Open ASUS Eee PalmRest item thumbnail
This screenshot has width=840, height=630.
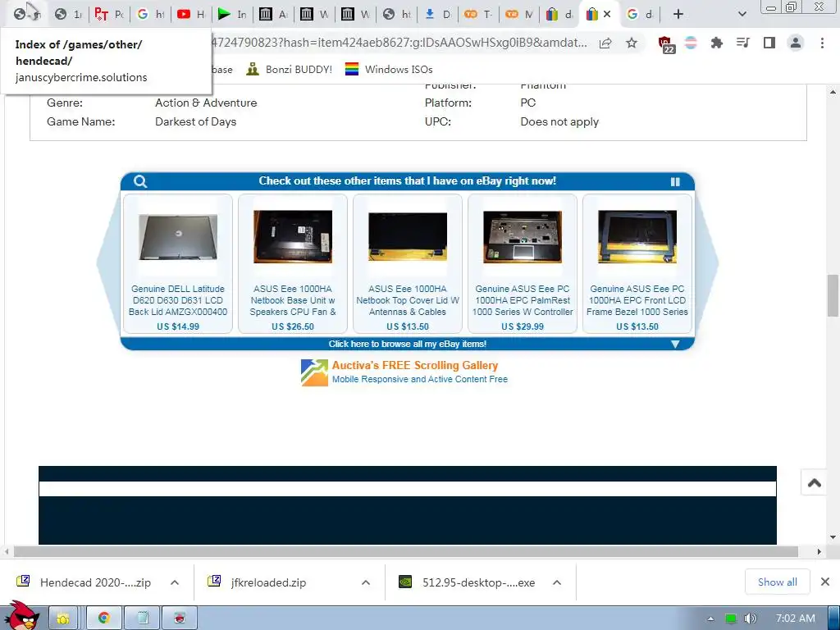(x=523, y=236)
